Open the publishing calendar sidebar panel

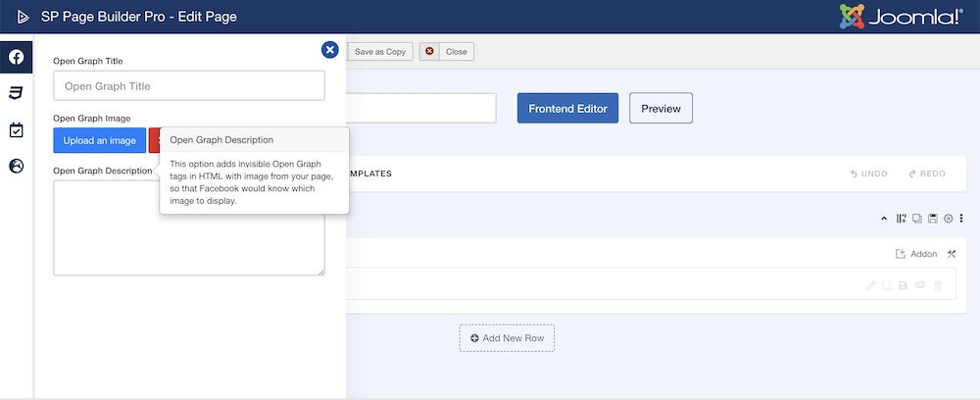(17, 129)
